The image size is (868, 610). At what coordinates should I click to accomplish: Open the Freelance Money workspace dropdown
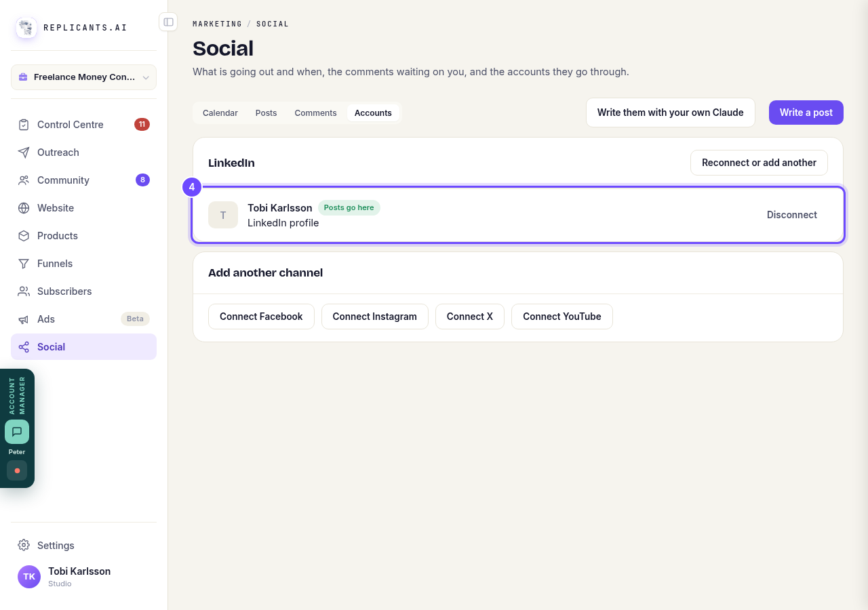click(83, 77)
